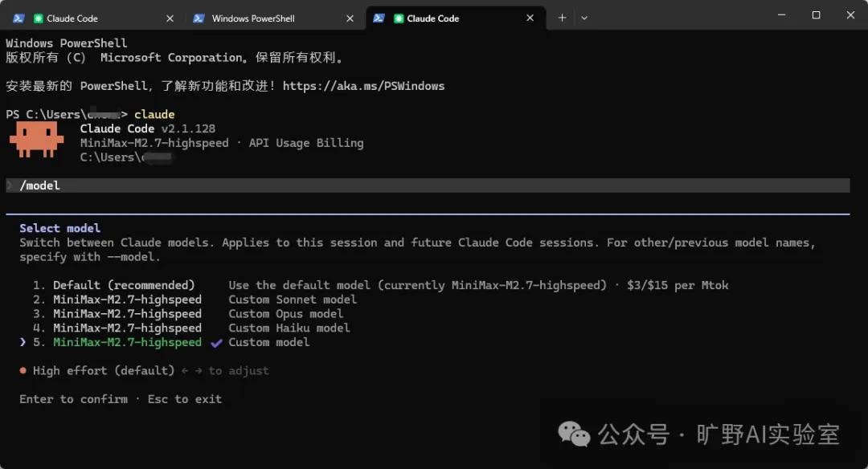Select the active third Claude Code tab

pyautogui.click(x=456, y=18)
